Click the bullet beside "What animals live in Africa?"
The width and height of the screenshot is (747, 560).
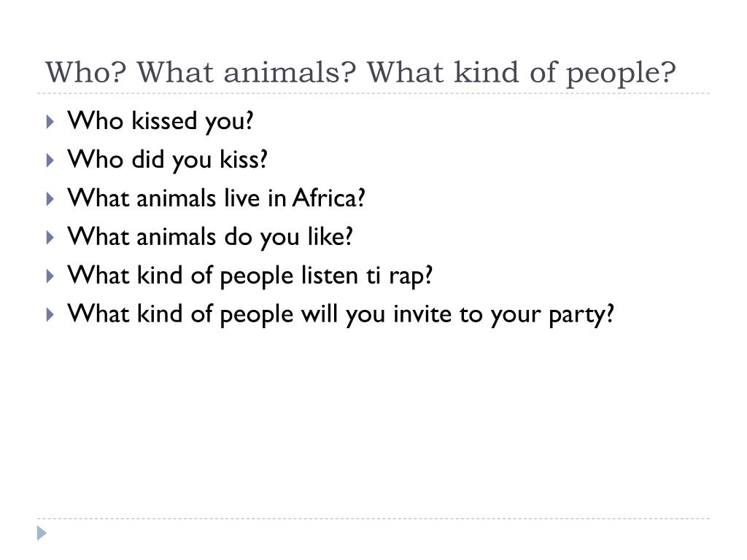pyautogui.click(x=50, y=198)
